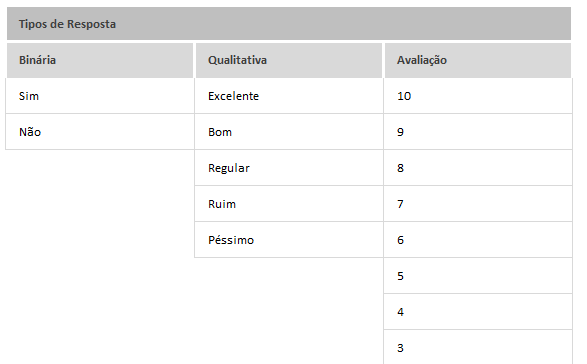Select the Binária column header
Screen dimensions: 587x364
[100, 60]
